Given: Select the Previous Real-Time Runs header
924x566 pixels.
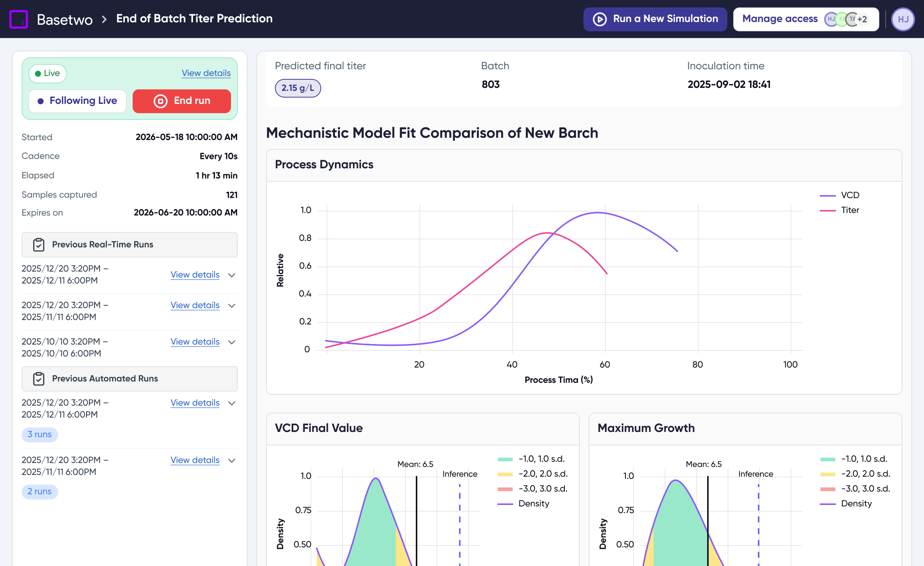Looking at the screenshot, I should [129, 245].
